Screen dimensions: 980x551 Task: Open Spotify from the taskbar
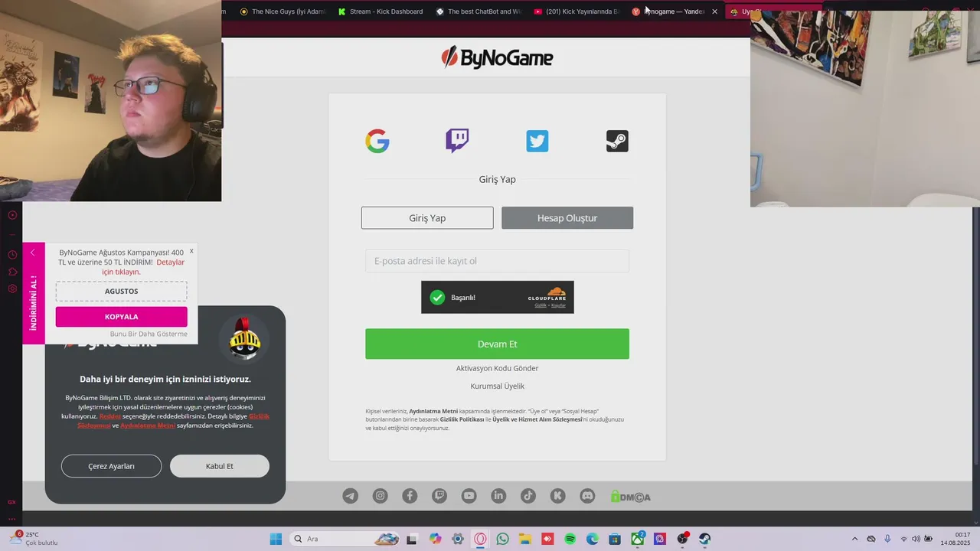pos(570,539)
